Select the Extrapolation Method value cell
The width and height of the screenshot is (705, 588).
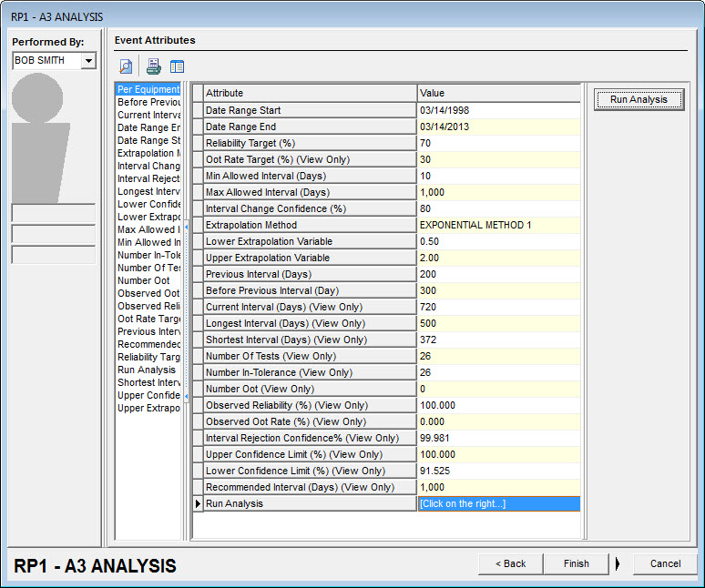click(497, 225)
